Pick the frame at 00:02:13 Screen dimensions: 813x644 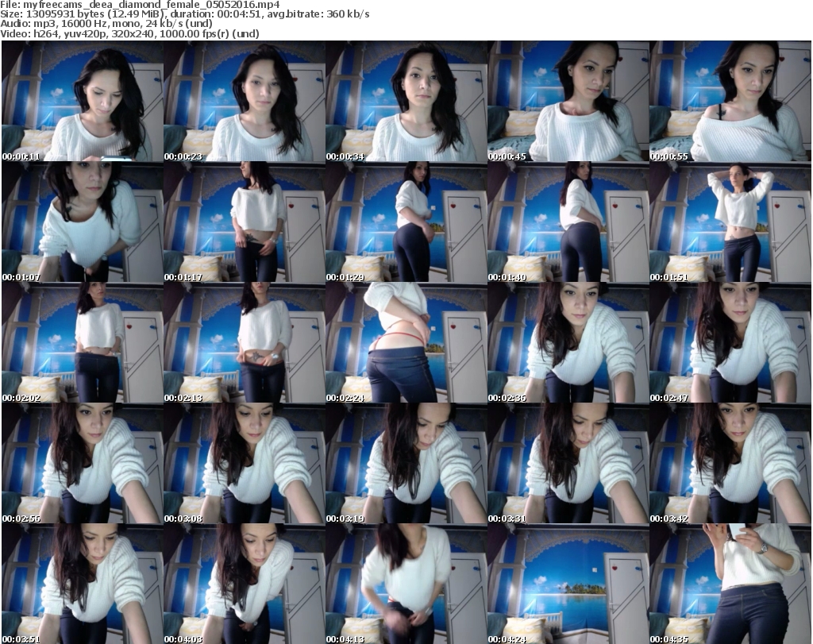click(x=245, y=343)
